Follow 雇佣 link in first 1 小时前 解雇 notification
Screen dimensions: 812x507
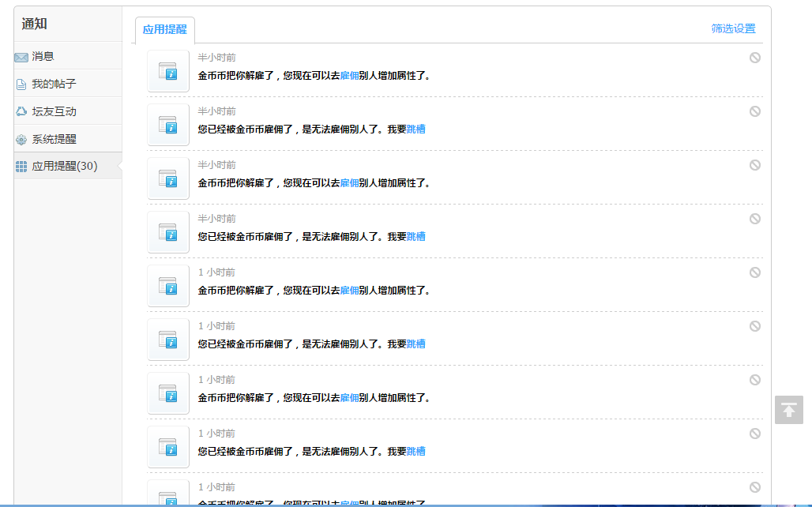[350, 291]
